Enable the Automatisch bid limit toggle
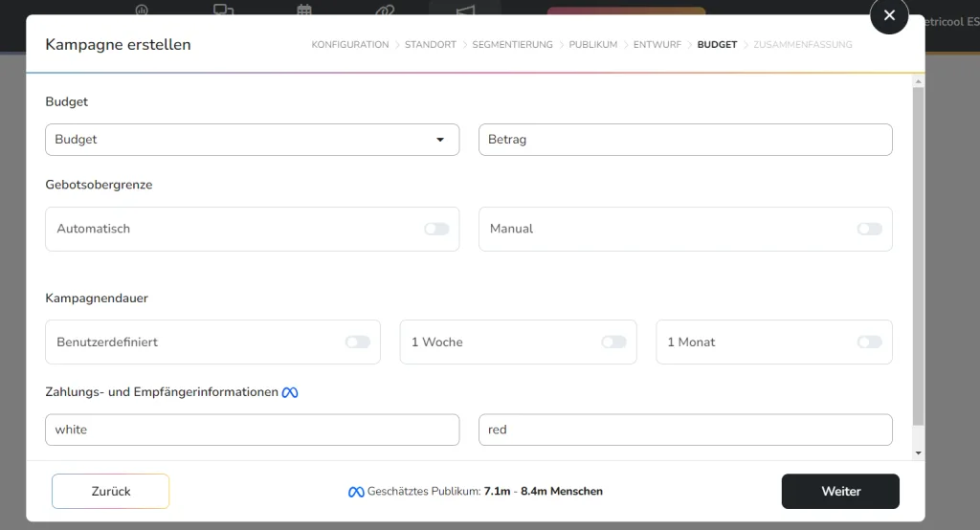 click(436, 230)
